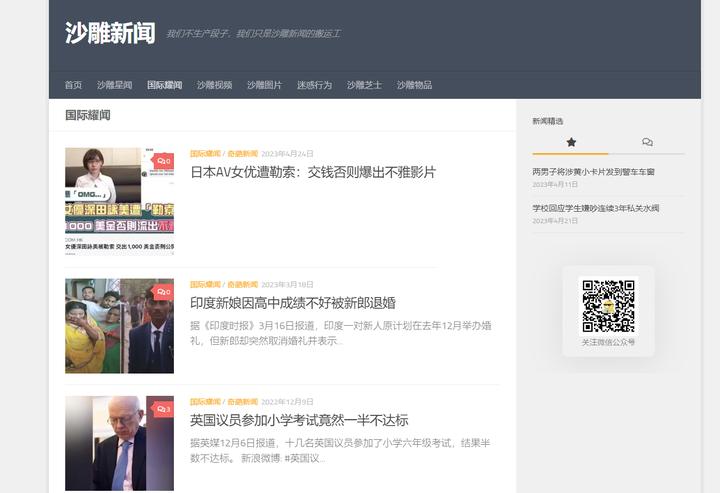The height and width of the screenshot is (493, 720).
Task: Open comment bubble on 日本AV女优 thumbnail
Action: point(163,161)
